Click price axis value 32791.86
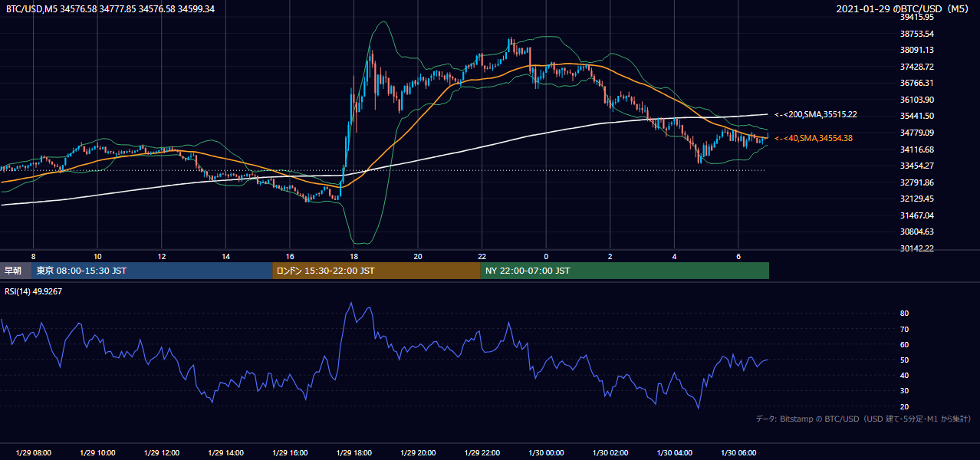The width and height of the screenshot is (980, 460). 916,182
